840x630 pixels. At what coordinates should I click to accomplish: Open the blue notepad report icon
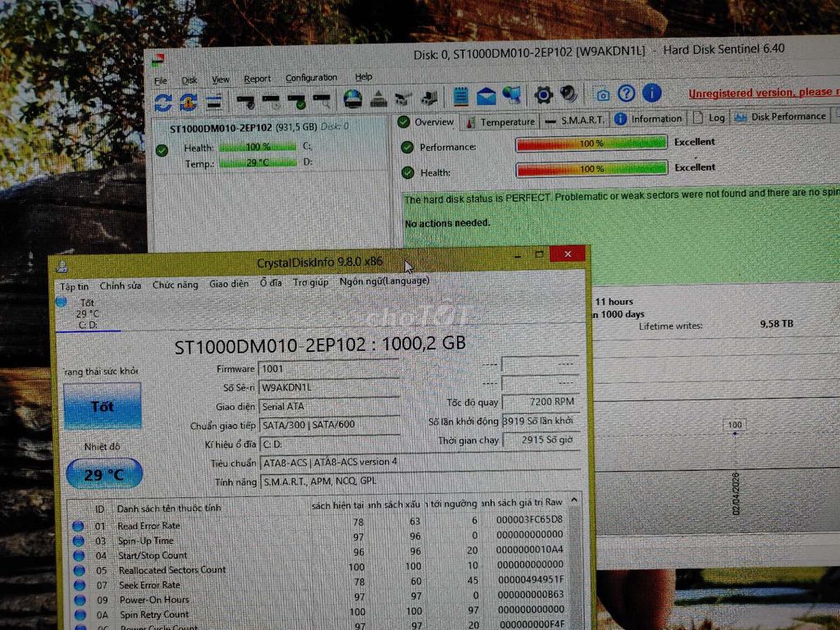(460, 97)
